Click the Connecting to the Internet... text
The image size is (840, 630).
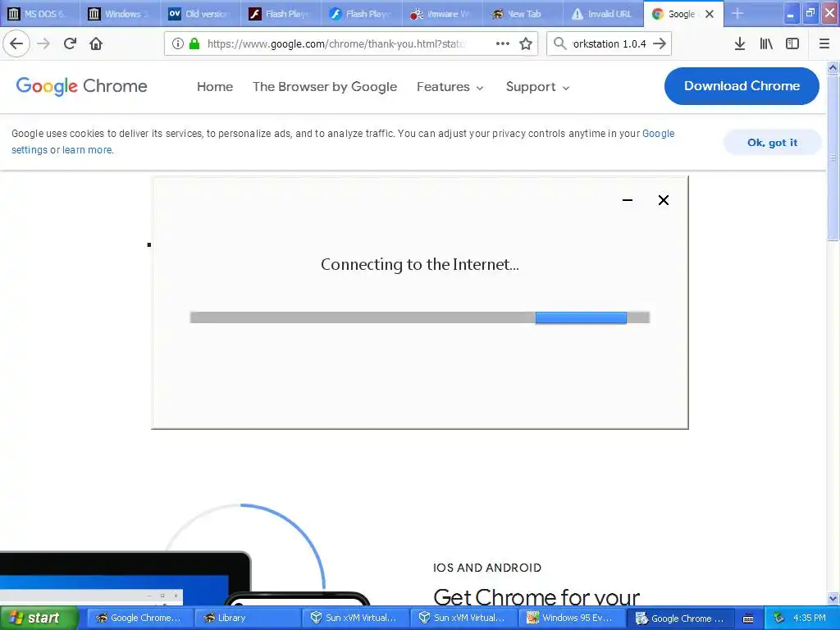(x=419, y=264)
